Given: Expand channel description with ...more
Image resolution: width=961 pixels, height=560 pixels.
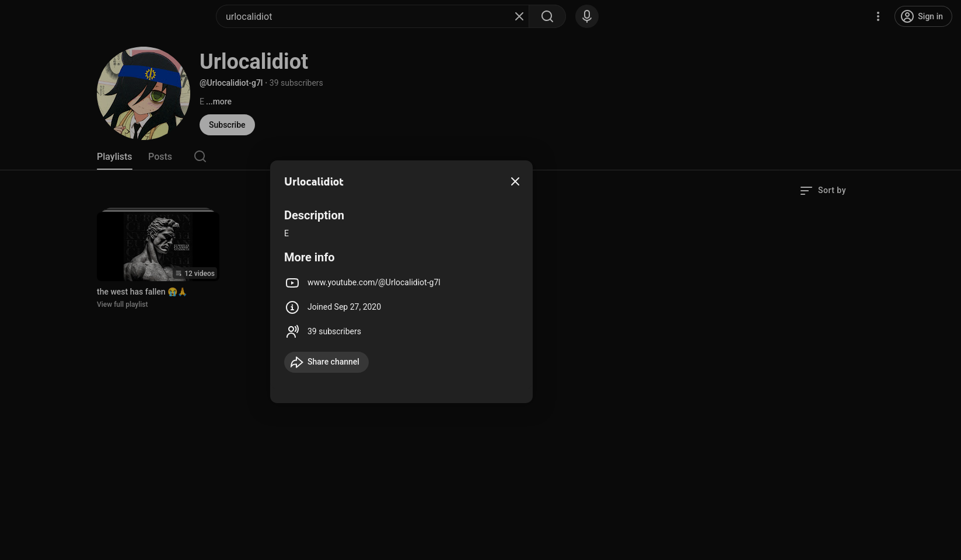Looking at the screenshot, I should tap(219, 101).
